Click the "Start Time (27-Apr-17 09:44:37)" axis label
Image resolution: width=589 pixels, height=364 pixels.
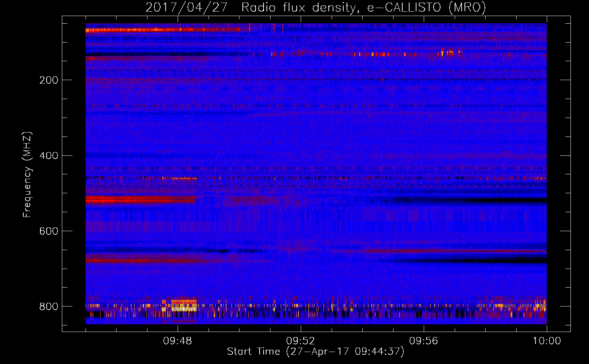[x=316, y=352]
